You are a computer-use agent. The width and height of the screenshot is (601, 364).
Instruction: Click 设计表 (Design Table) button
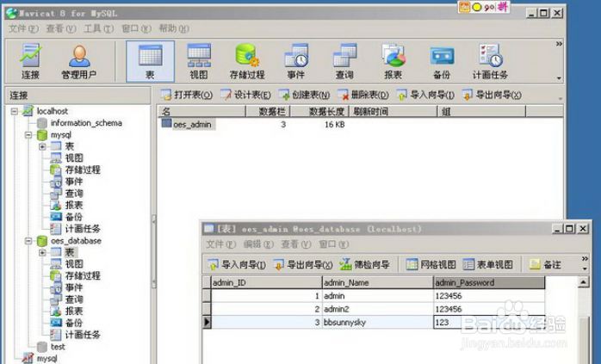point(246,95)
